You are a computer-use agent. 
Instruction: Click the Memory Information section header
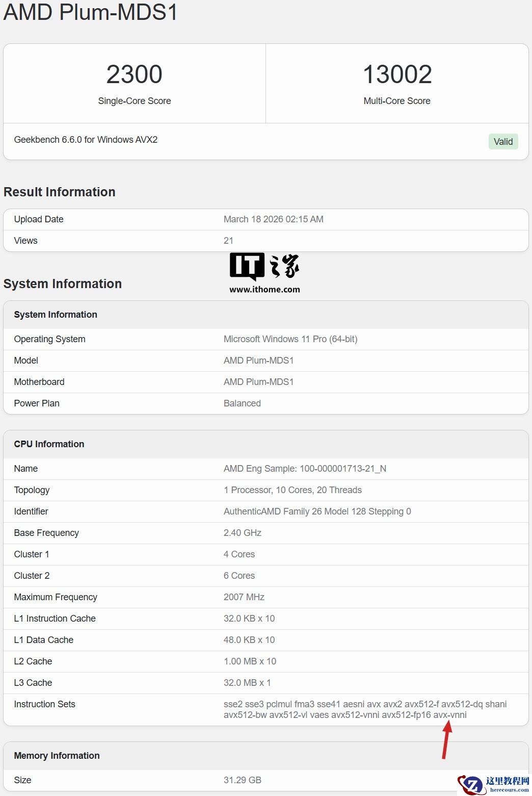coord(57,756)
